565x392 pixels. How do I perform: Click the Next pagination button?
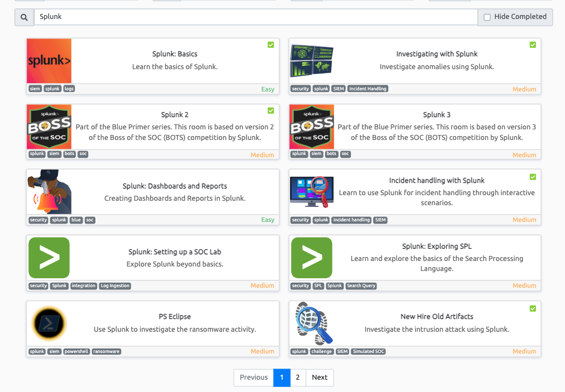pos(320,378)
